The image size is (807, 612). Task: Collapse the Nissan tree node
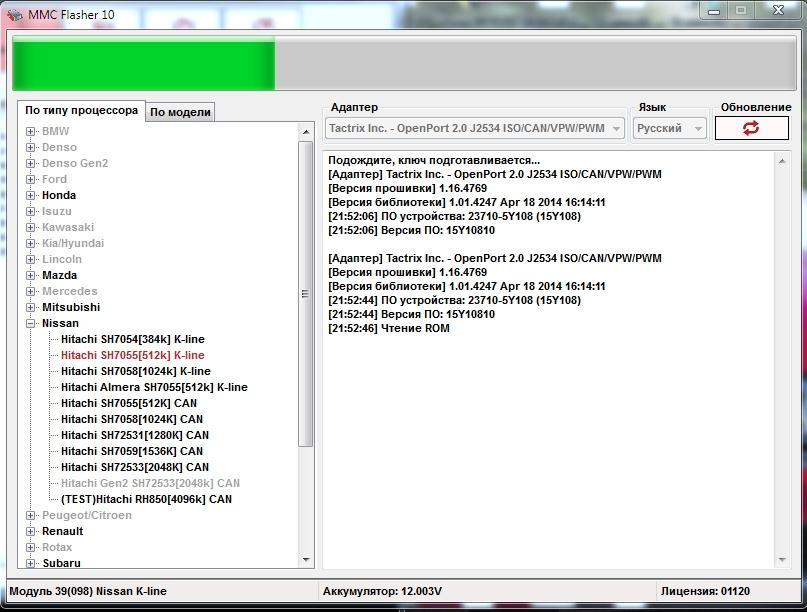30,323
